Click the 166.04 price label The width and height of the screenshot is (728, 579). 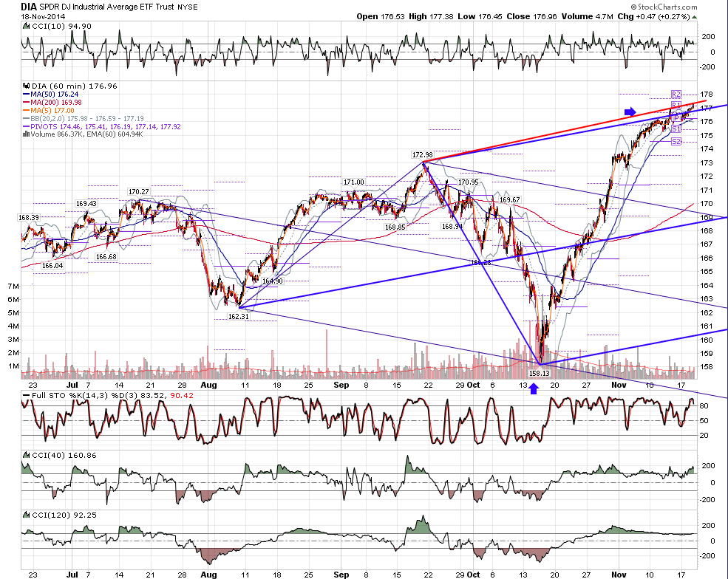pyautogui.click(x=52, y=266)
